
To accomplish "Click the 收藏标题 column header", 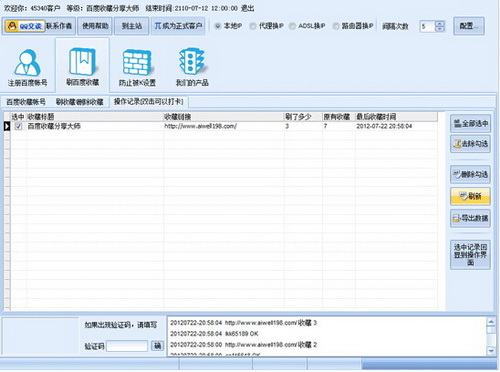I will coord(95,117).
